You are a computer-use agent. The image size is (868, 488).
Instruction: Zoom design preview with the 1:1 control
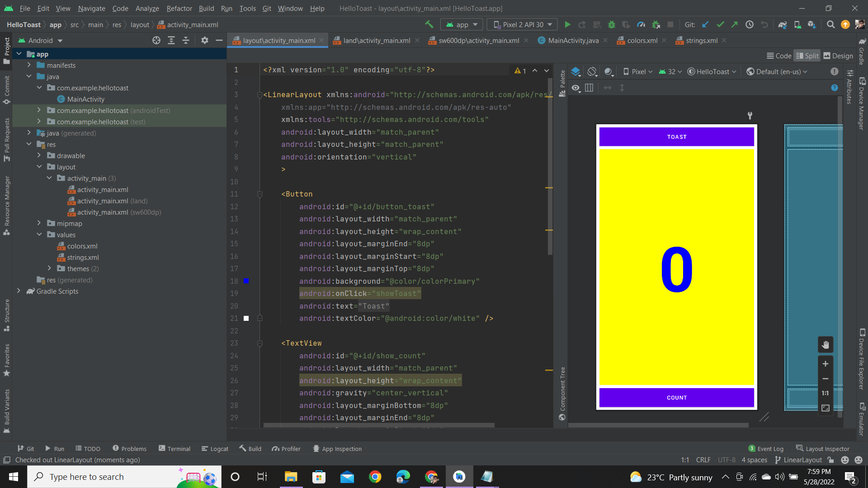pos(825,393)
